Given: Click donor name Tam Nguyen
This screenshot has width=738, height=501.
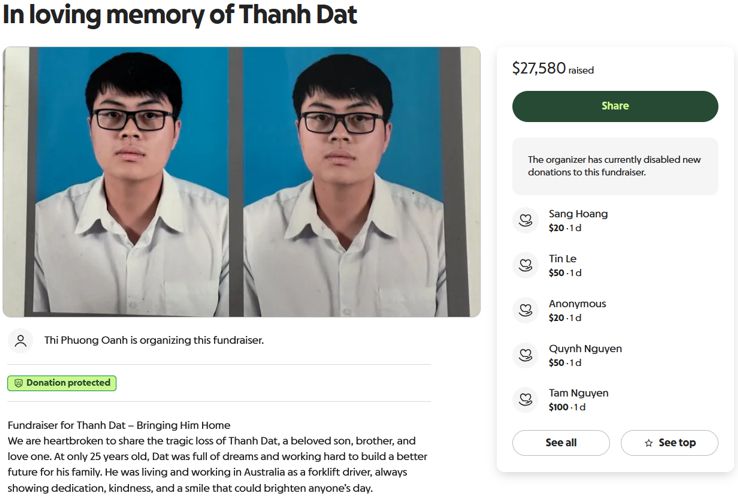Looking at the screenshot, I should (578, 393).
